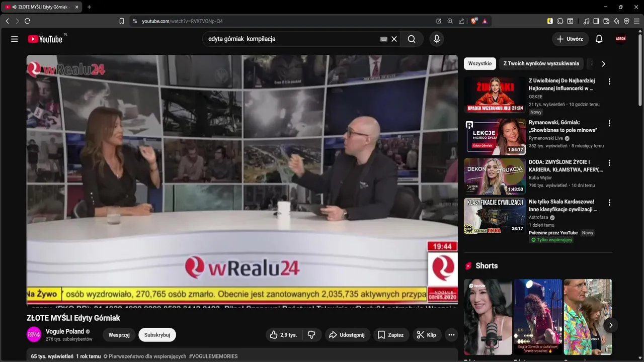This screenshot has height=362, width=644.
Task: Open YouTube notifications bell
Action: pyautogui.click(x=599, y=39)
